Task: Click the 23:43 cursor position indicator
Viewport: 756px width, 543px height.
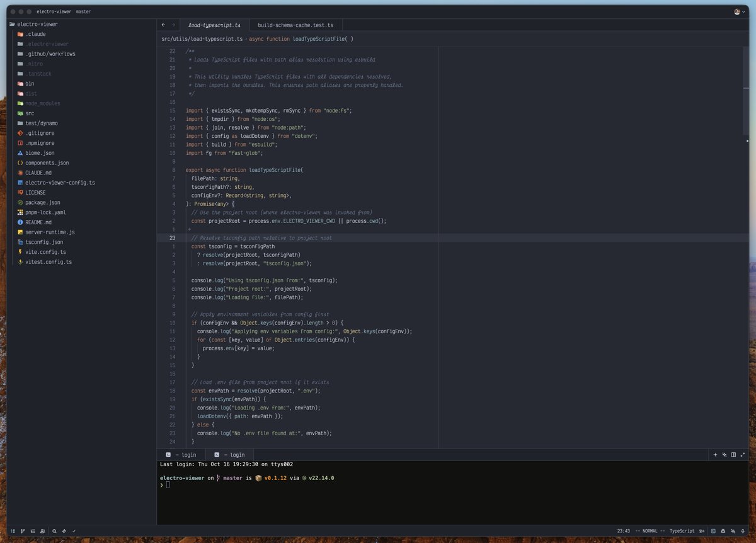Action: (623, 531)
